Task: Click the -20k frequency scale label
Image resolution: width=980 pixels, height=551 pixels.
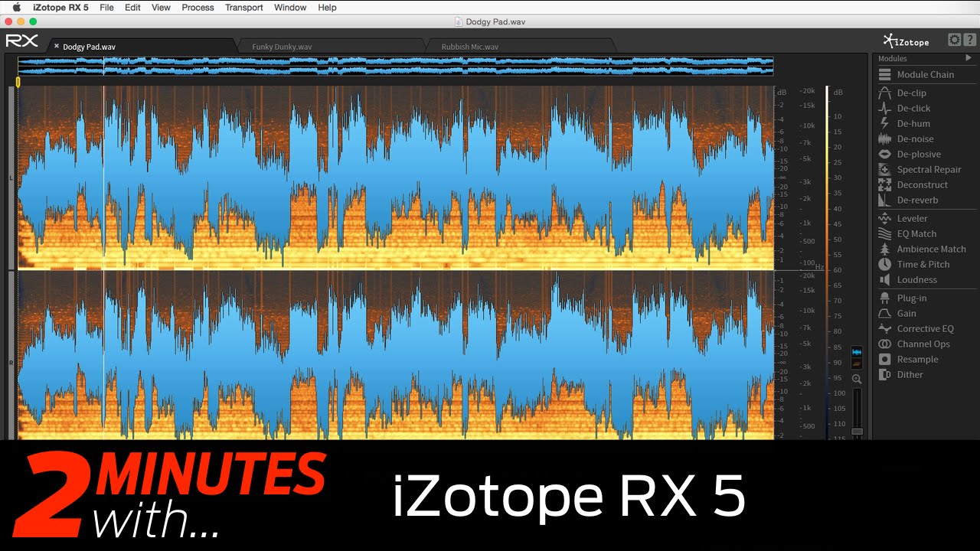Action: click(808, 91)
